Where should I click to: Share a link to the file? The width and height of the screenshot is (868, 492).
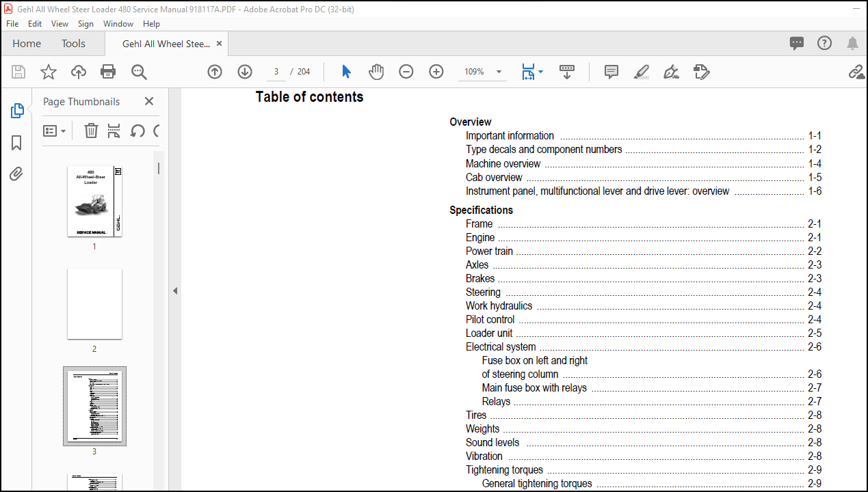856,72
